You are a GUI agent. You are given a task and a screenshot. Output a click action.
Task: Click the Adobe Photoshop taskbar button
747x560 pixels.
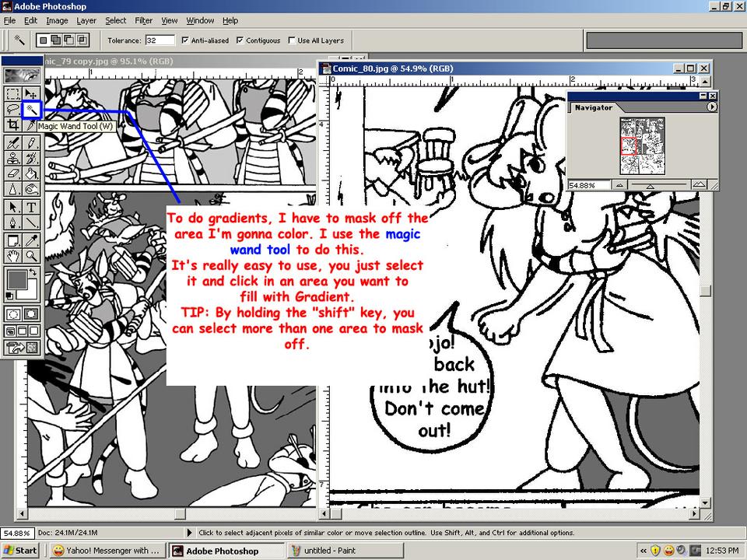point(226,551)
